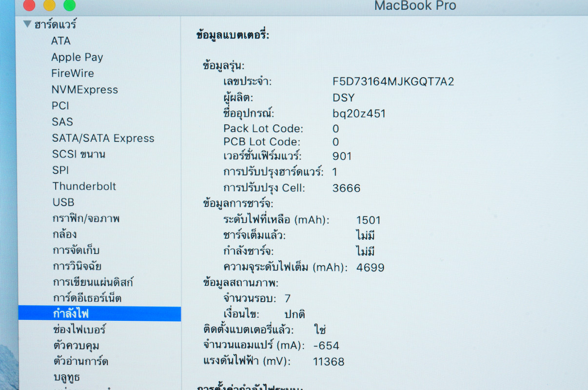Open the SAS sidebar entry
588x390 pixels.
click(x=62, y=122)
